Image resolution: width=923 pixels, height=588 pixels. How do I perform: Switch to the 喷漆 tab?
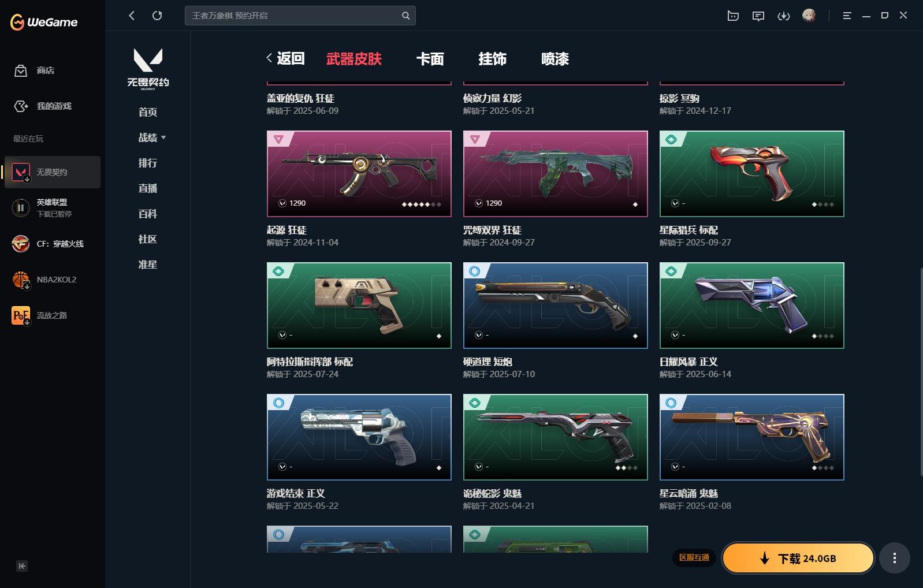[x=554, y=59]
